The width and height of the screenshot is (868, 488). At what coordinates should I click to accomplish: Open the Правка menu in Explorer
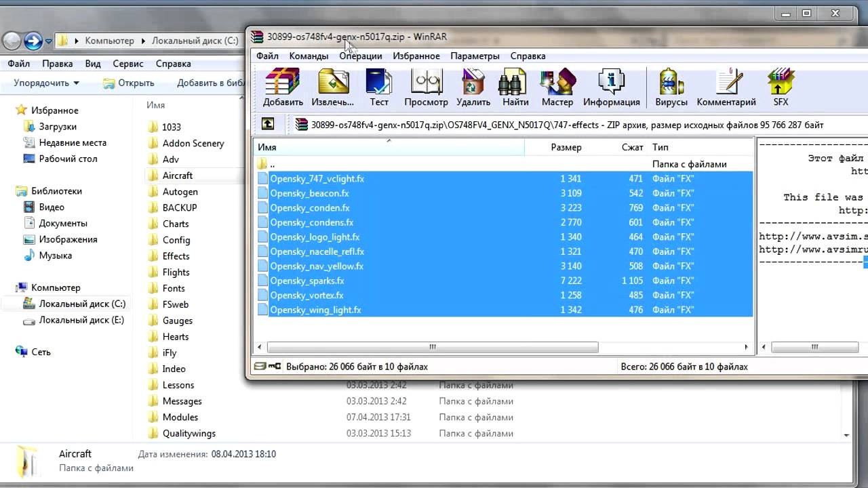pyautogui.click(x=57, y=64)
